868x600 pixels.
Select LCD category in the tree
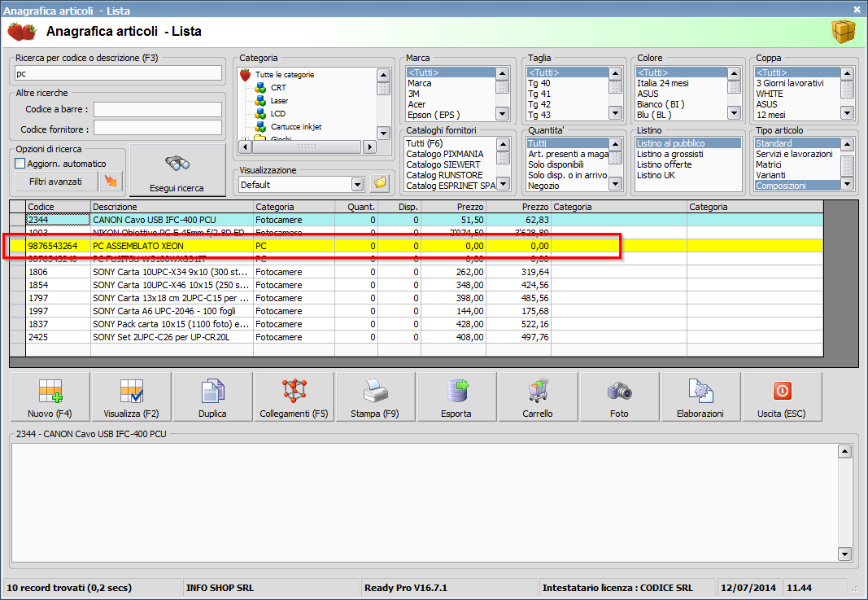(278, 114)
